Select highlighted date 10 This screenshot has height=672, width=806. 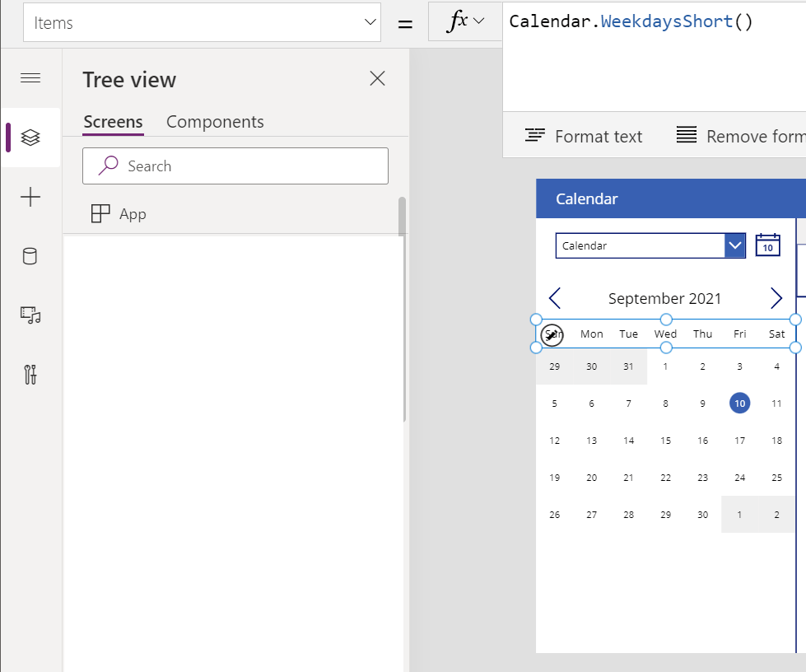[x=739, y=404]
